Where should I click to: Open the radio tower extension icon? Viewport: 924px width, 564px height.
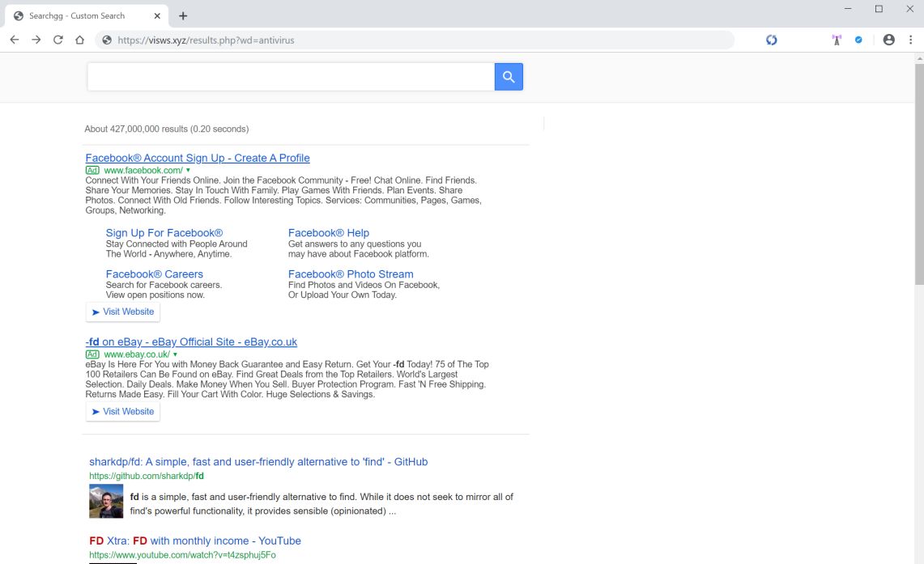point(837,40)
